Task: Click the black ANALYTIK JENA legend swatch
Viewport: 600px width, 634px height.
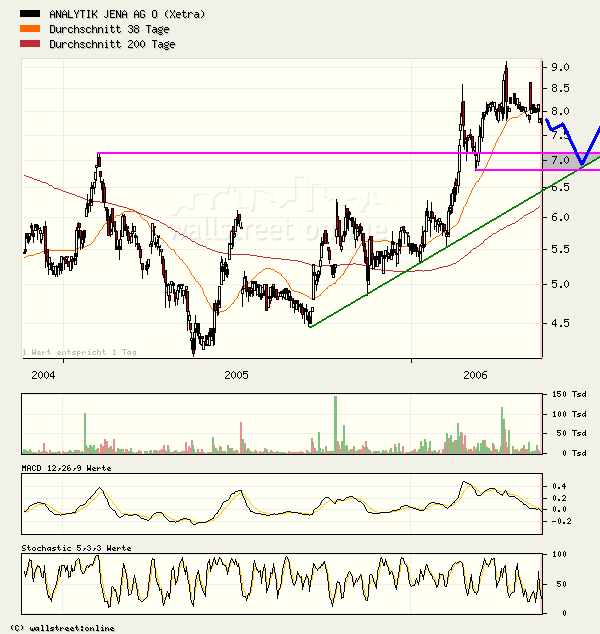Action: click(x=30, y=13)
